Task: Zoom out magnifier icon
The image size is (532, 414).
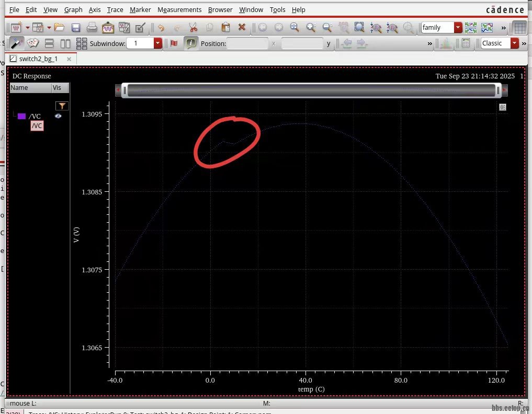Action: (327, 28)
